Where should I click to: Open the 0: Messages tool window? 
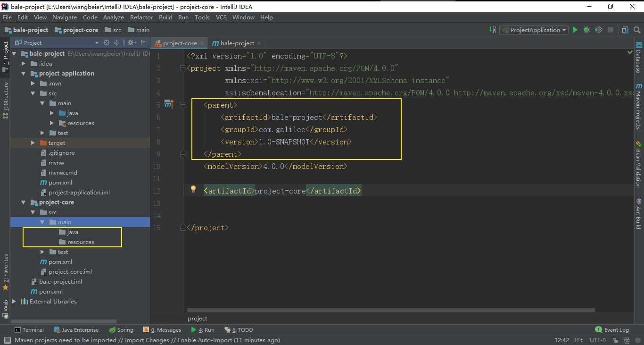pos(162,330)
